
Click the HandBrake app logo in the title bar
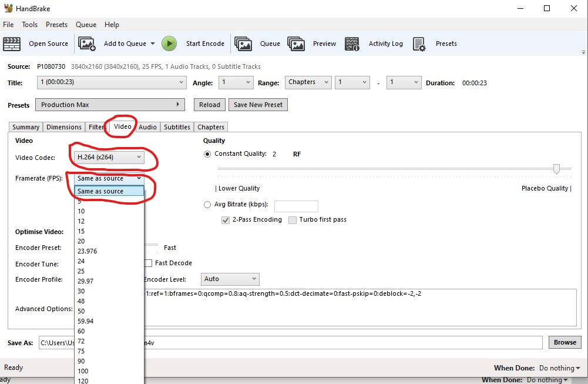tap(8, 8)
